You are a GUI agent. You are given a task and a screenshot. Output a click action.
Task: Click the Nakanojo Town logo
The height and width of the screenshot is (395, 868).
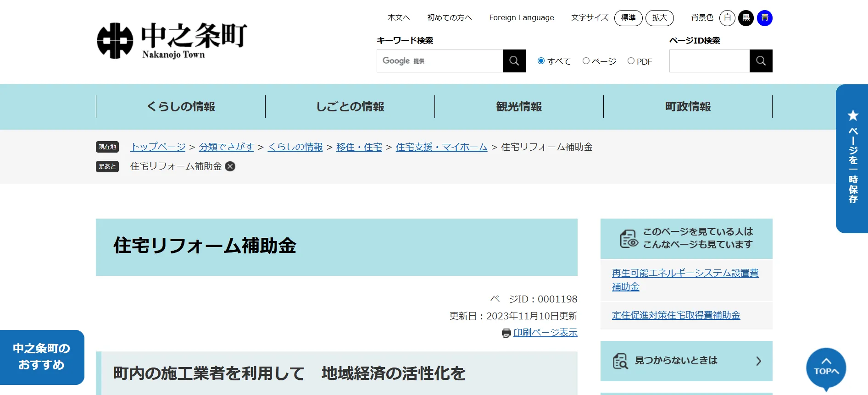coord(172,41)
